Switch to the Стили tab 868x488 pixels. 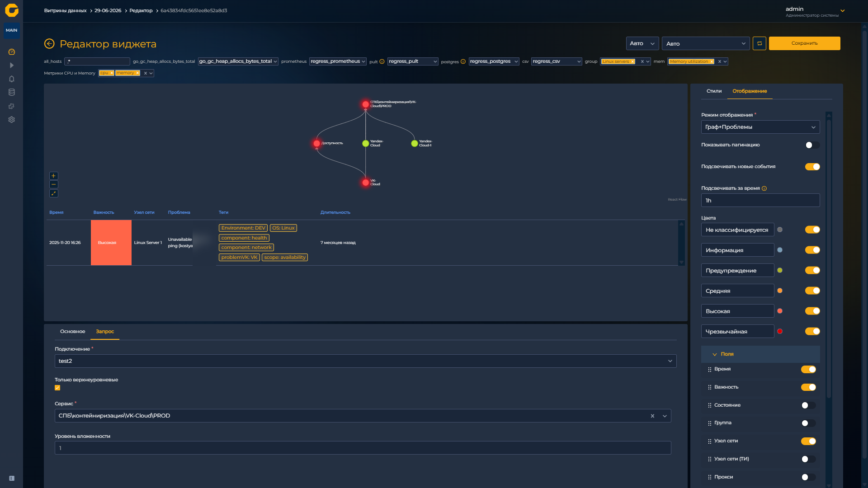(x=714, y=91)
